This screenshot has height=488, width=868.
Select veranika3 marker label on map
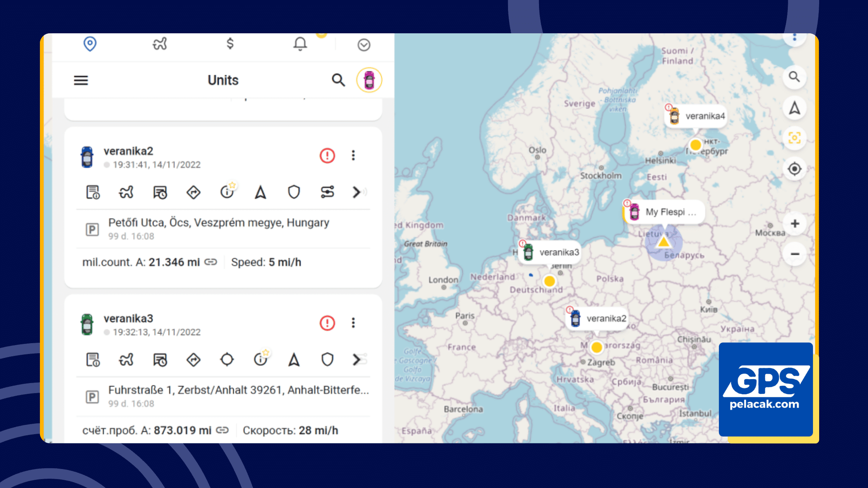pos(549,252)
